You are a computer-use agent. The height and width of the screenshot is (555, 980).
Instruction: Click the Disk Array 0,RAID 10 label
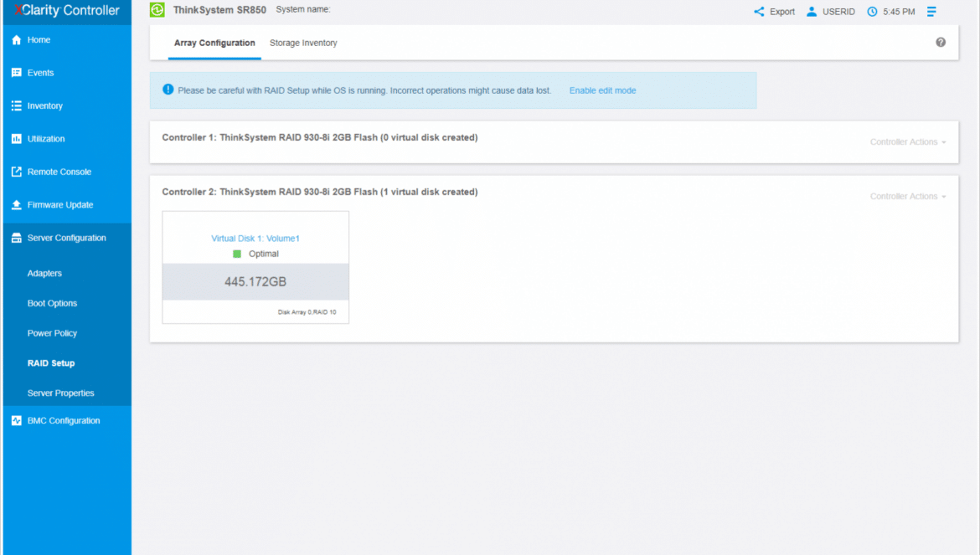point(307,312)
